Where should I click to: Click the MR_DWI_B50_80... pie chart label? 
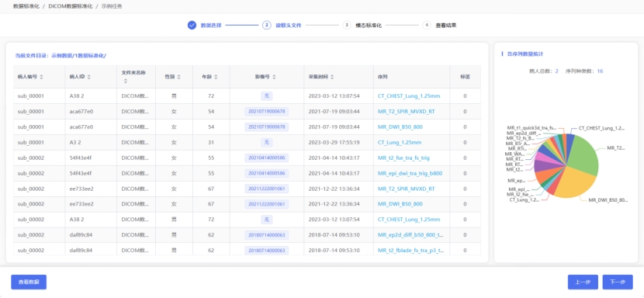pos(608,200)
